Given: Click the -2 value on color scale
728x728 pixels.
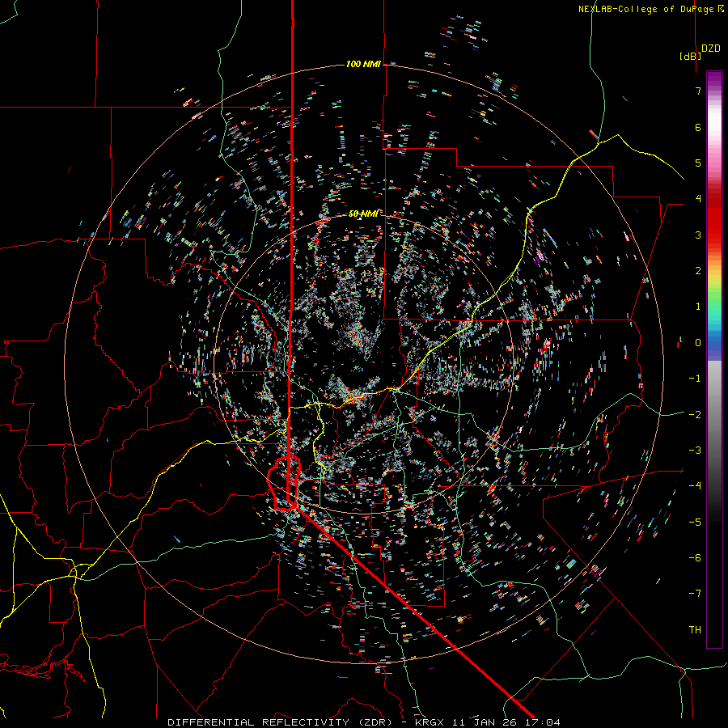Looking at the screenshot, I should pos(695,415).
